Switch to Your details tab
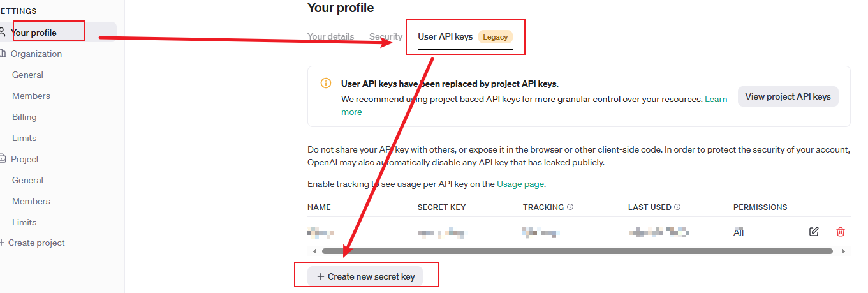The height and width of the screenshot is (293, 868). (x=330, y=36)
